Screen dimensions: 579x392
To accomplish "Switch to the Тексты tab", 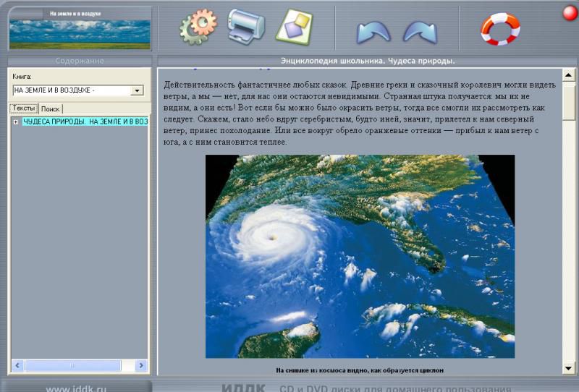I will pyautogui.click(x=24, y=108).
